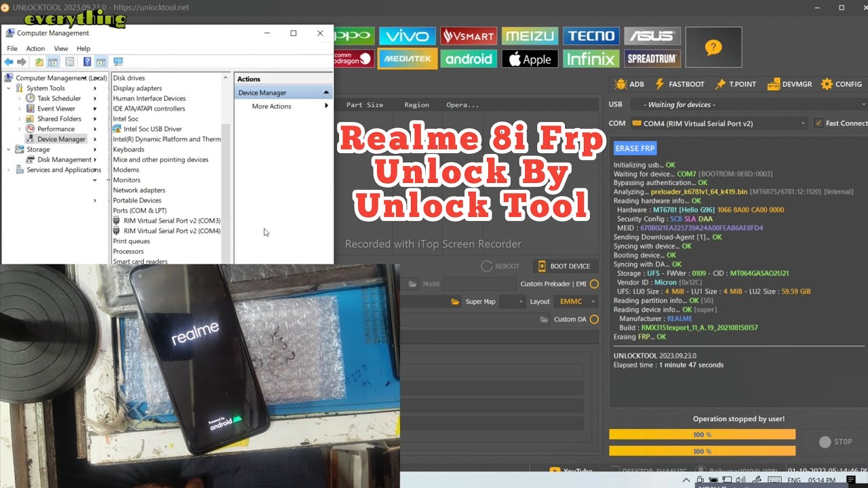The image size is (868, 488).
Task: Open the Super Map dropdown
Action: 512,302
